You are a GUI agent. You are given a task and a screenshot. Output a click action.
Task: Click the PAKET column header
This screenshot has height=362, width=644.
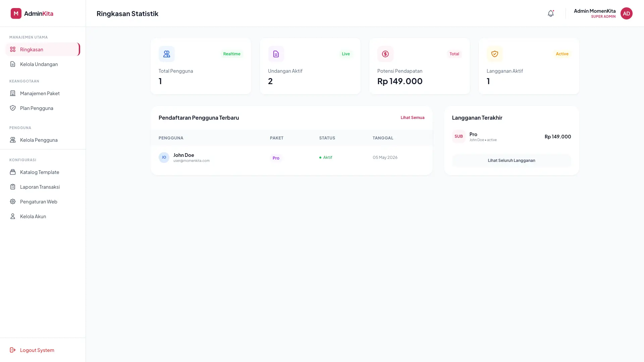277,138
